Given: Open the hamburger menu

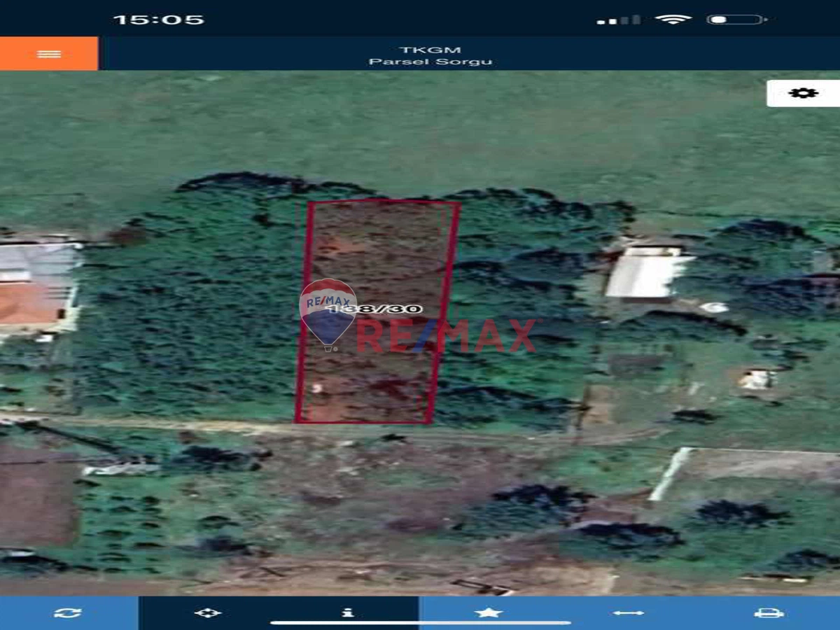Looking at the screenshot, I should (49, 54).
